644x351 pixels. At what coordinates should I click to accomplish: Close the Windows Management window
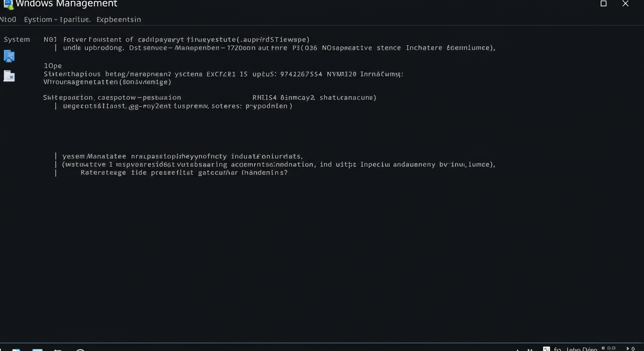(x=625, y=4)
